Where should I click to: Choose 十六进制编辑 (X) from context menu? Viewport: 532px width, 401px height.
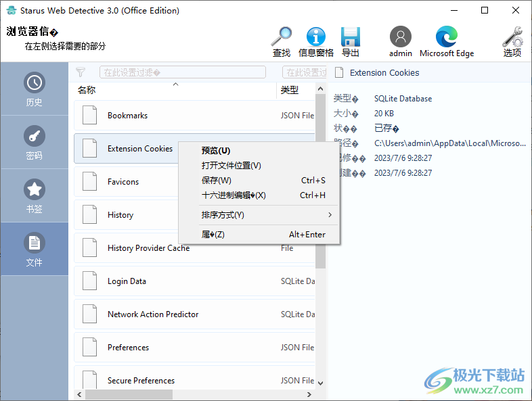(259, 195)
